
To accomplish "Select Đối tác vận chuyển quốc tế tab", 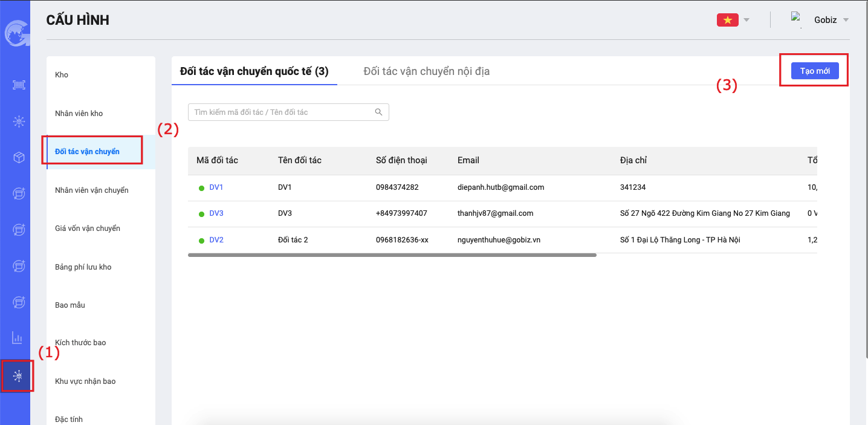I will click(254, 71).
